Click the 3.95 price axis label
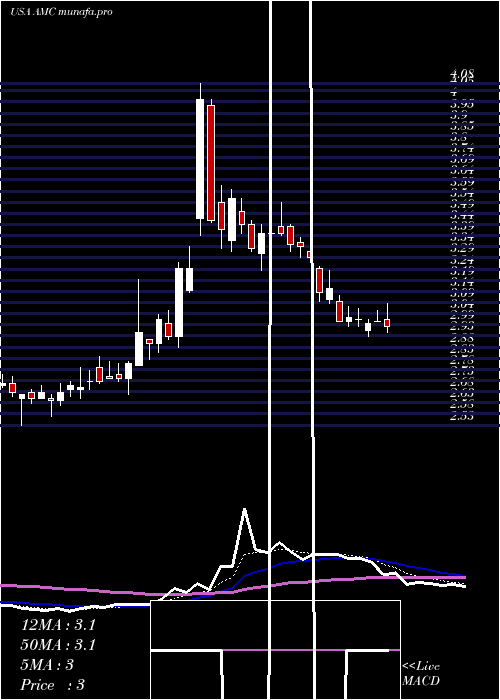This screenshot has width=500, height=700. click(462, 104)
